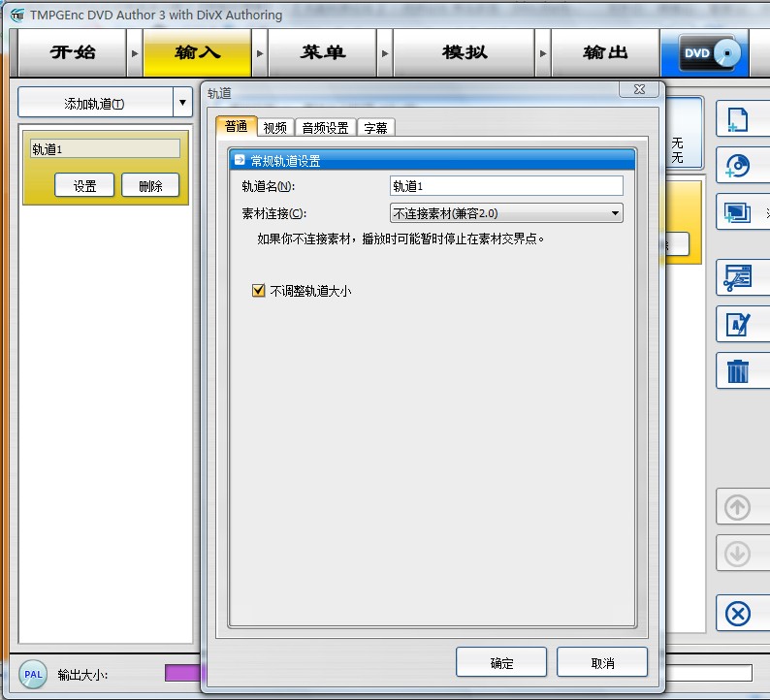Go to the 菜单 stage
This screenshot has height=700, width=770.
(323, 52)
